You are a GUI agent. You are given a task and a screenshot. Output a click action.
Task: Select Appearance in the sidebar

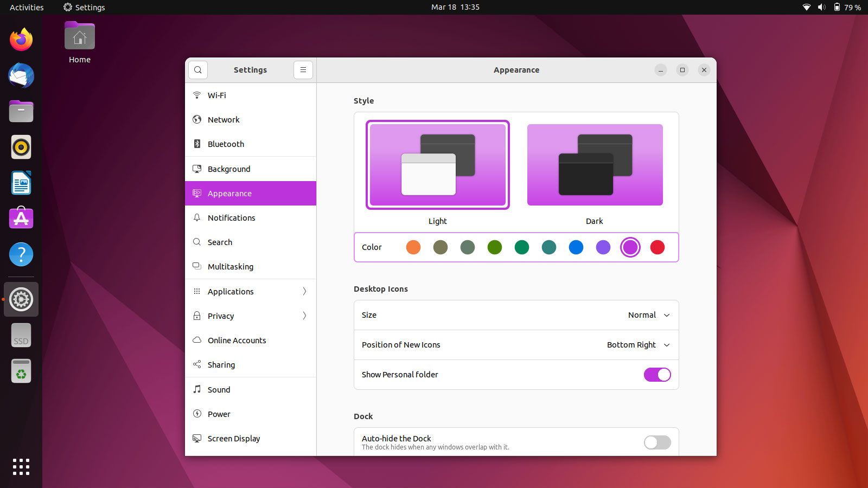229,193
